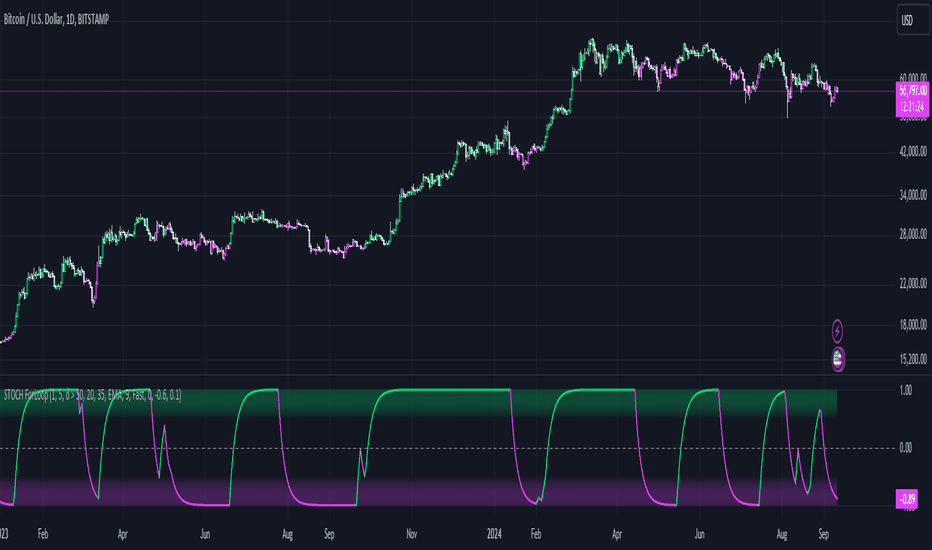The image size is (932, 550).
Task: Click the -0.89 indicator value label
Action: (907, 498)
